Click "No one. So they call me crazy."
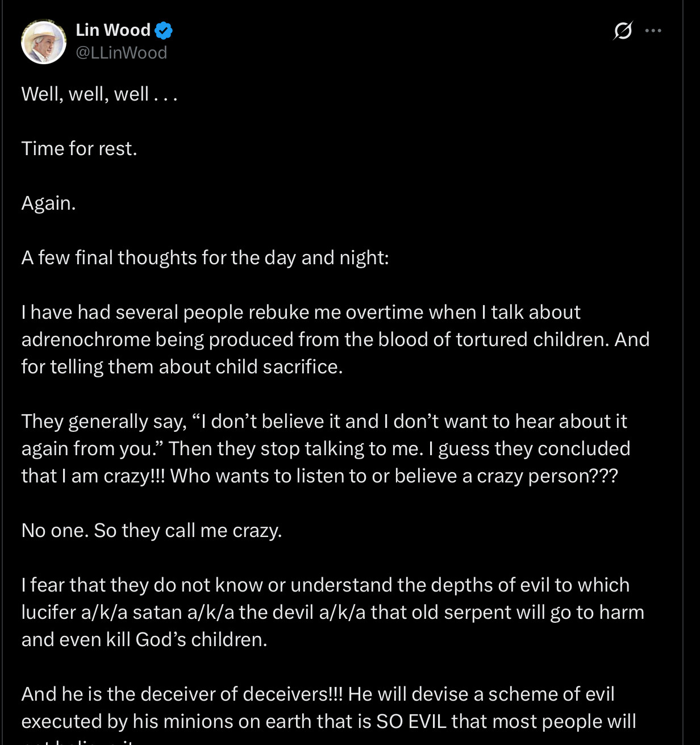 coord(152,530)
